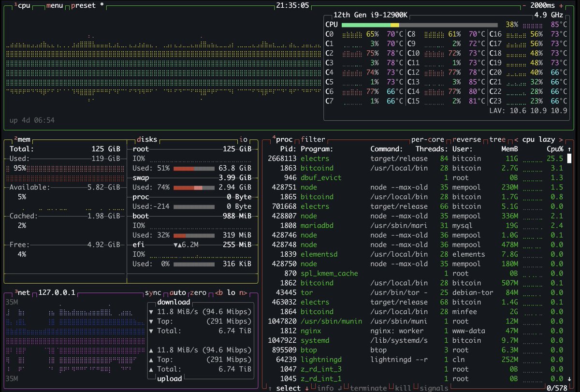
Task: Select previous network interface with <b
Action: [218, 292]
